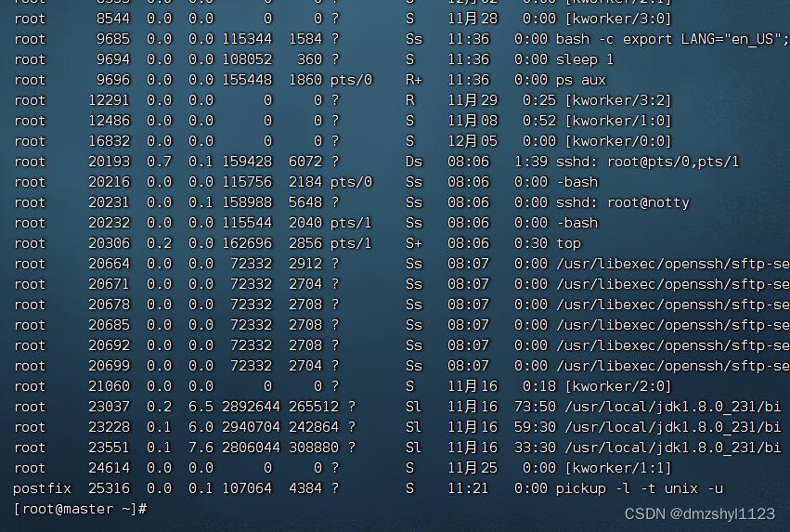Select PID 23037 of the jdk process
790x532 pixels.
coord(109,407)
